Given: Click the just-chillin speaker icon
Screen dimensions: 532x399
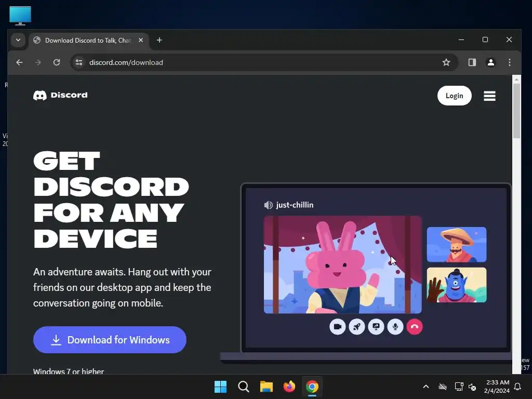Looking at the screenshot, I should [x=268, y=205].
